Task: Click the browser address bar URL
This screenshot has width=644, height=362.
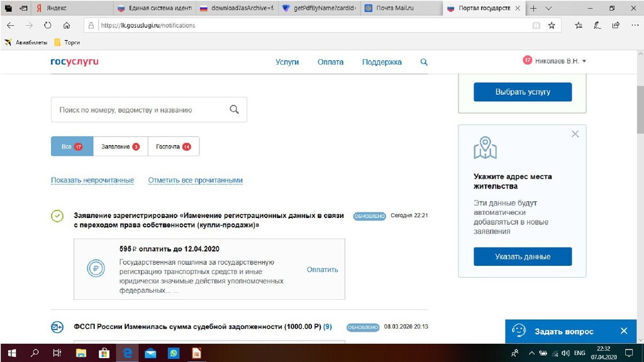Action: [x=148, y=25]
